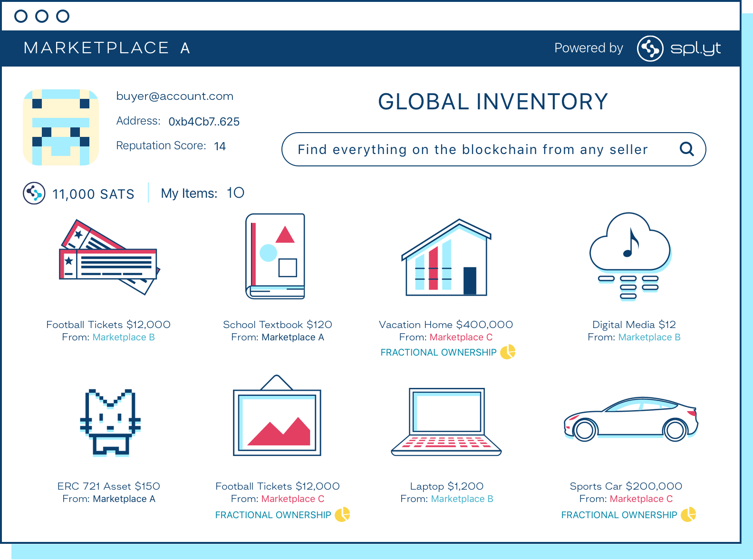Open the Sports Car item icon
Image resolution: width=753 pixels, height=560 pixels.
[x=630, y=419]
